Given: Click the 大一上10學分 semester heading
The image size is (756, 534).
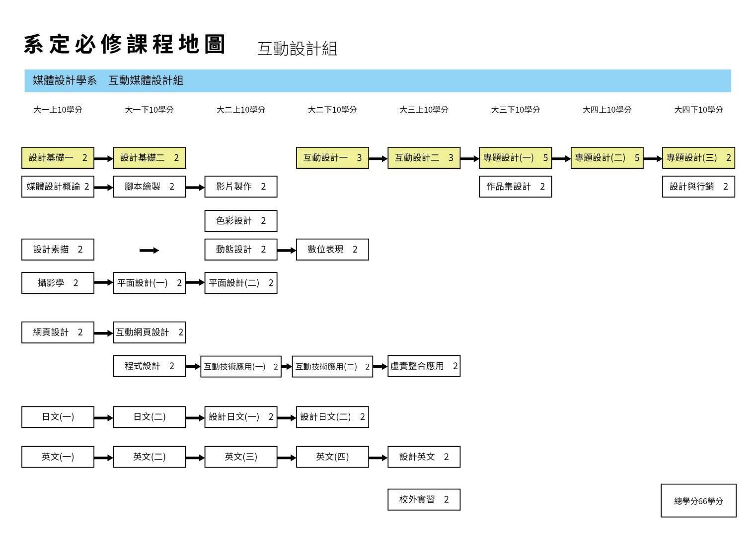Looking at the screenshot, I should 58,110.
